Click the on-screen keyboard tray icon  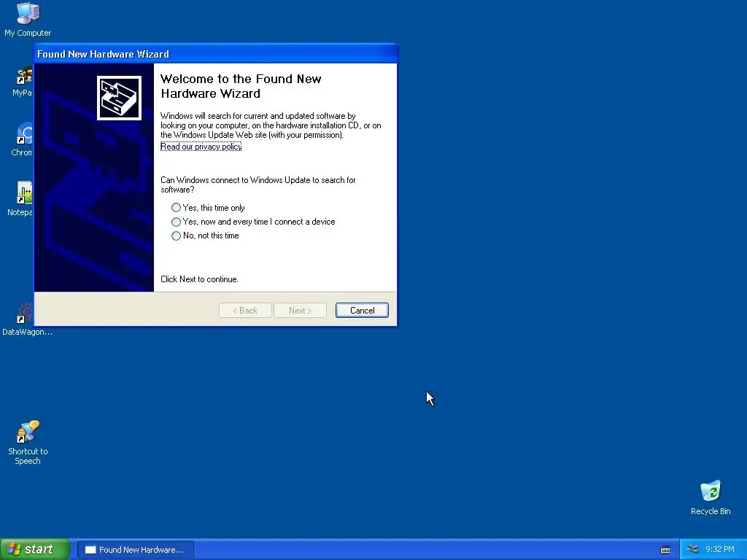click(x=665, y=550)
